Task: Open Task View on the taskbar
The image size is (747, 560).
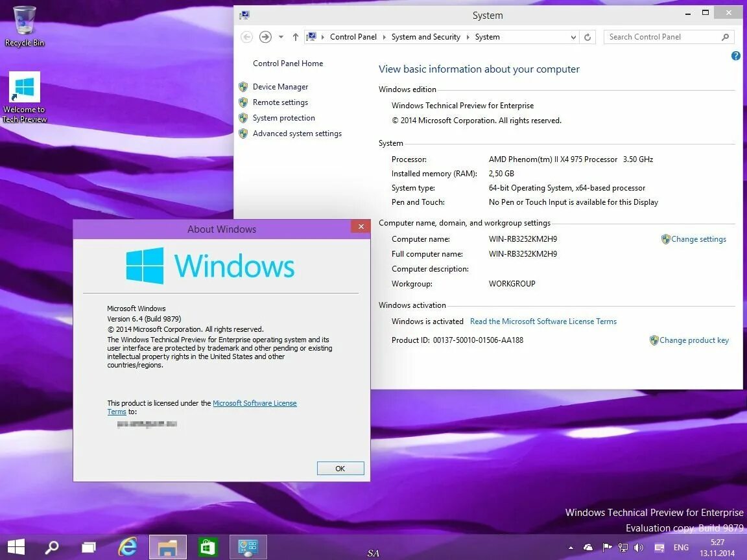Action: point(89,547)
